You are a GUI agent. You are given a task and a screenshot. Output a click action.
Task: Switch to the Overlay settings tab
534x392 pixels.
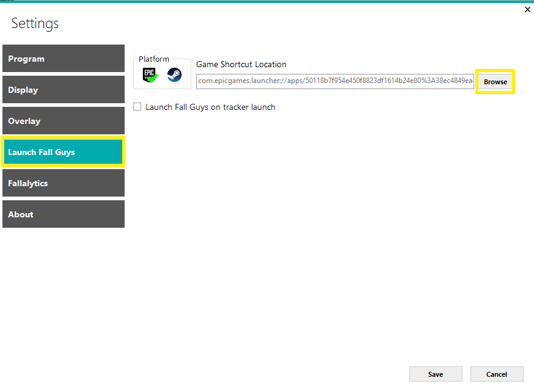[64, 121]
